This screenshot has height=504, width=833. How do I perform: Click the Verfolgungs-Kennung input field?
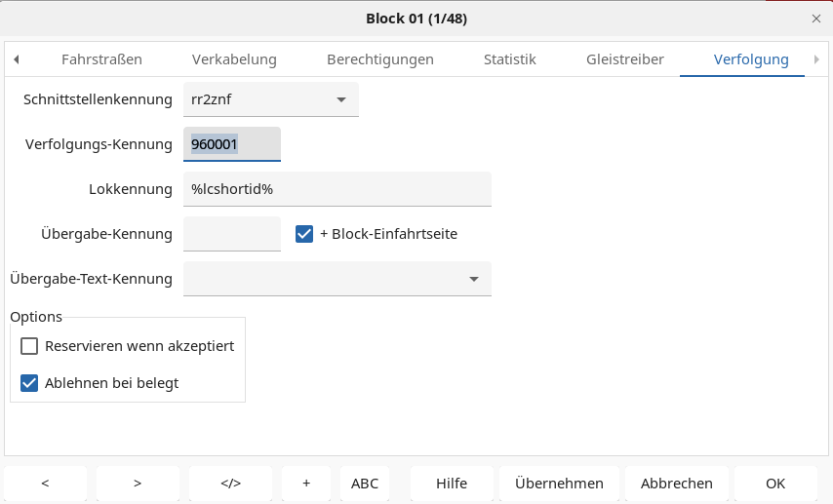[x=232, y=144]
